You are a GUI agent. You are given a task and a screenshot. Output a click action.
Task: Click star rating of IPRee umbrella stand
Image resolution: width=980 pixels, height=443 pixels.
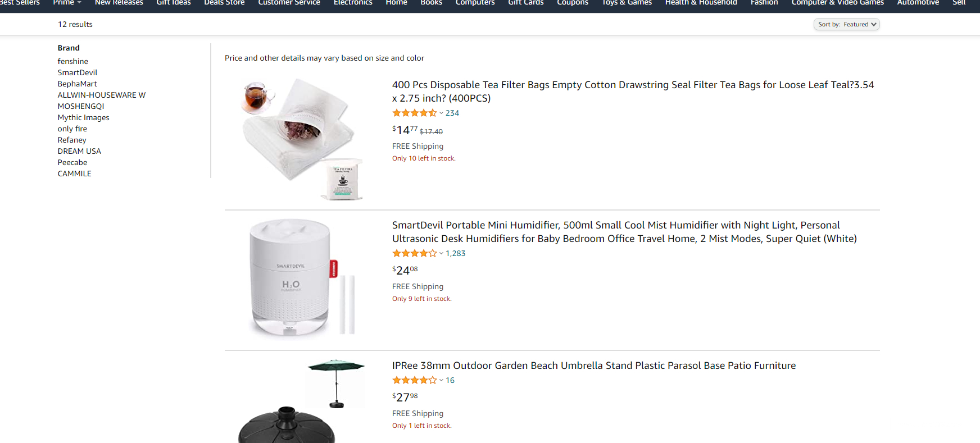(414, 380)
